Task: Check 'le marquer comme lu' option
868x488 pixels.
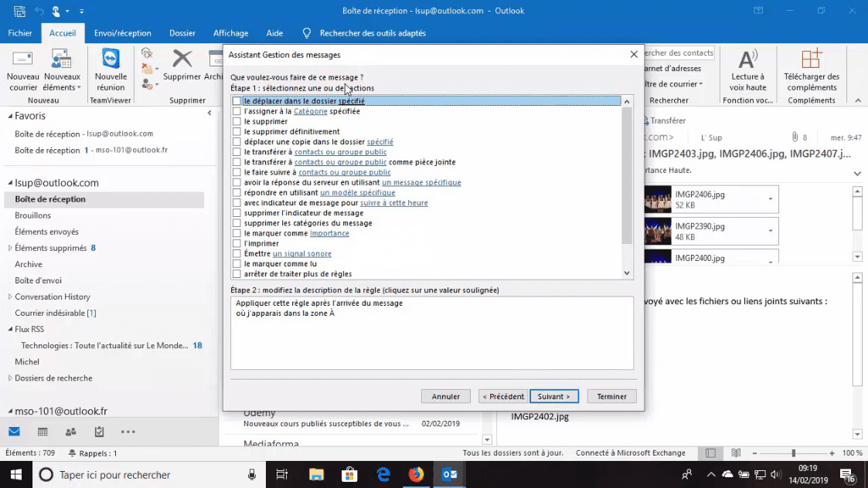Action: (237, 264)
